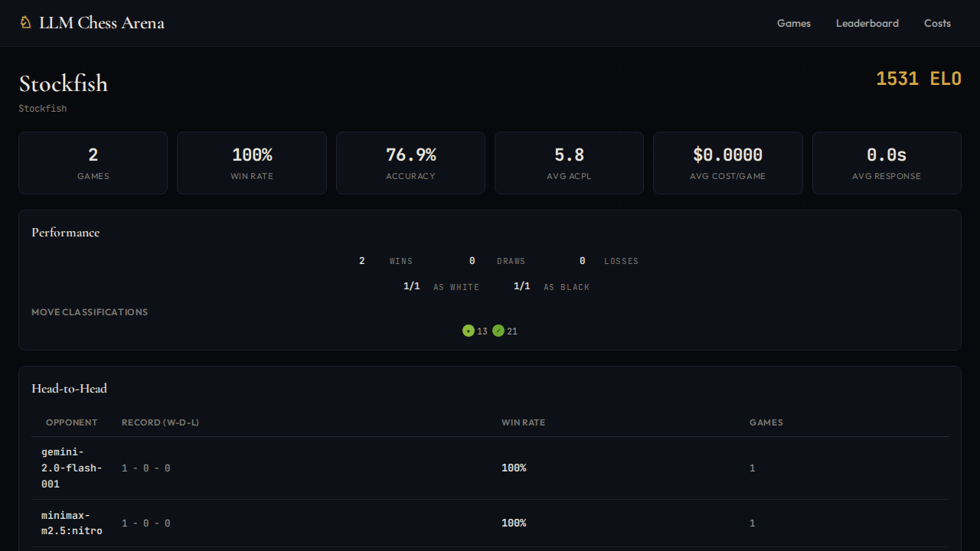Screen dimensions: 980x551
Task: Click the Wins count label
Action: tap(401, 261)
